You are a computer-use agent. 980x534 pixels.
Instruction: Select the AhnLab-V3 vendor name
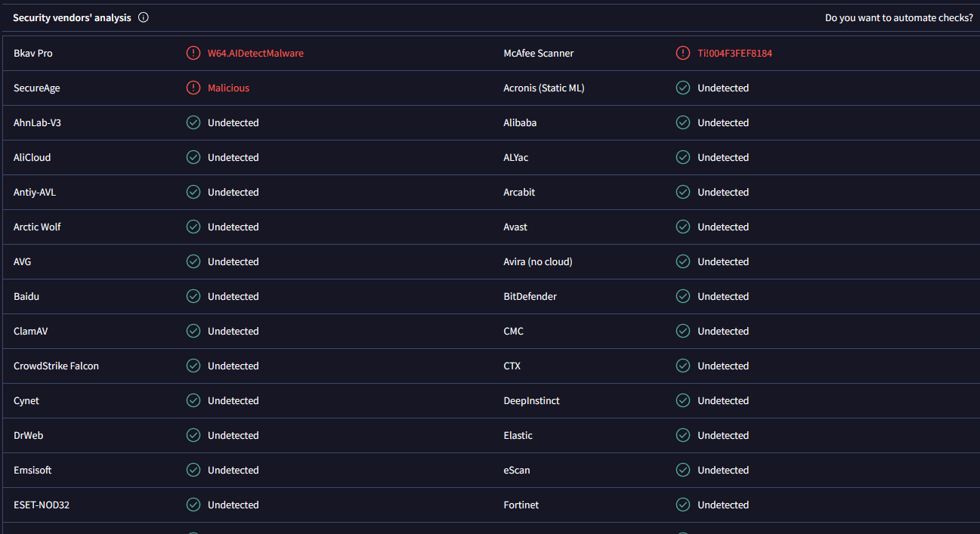[37, 122]
